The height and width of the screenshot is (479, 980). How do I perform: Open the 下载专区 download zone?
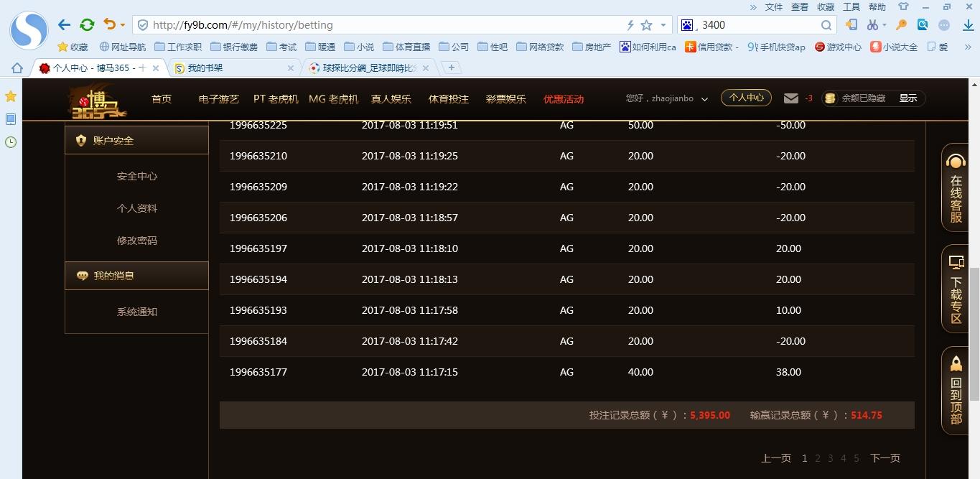[x=956, y=289]
